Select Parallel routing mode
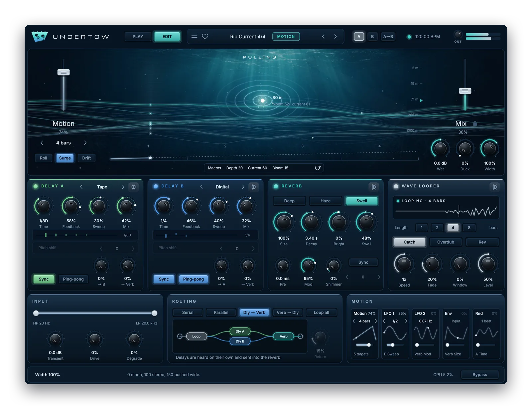Screen dimensions: 532x409 coord(221,312)
